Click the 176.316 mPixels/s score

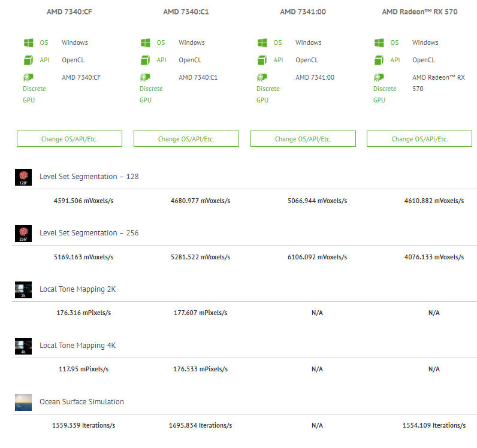84,313
